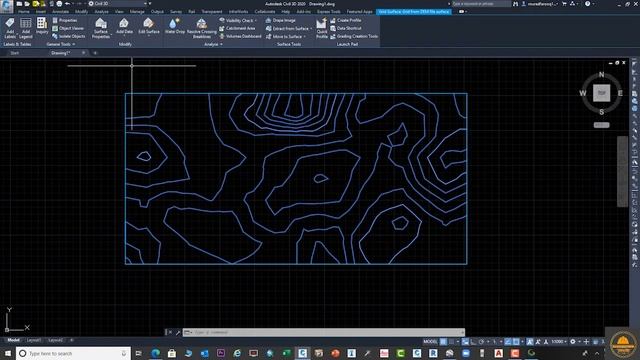Click the application menu button
The height and width of the screenshot is (360, 640).
point(7,6)
